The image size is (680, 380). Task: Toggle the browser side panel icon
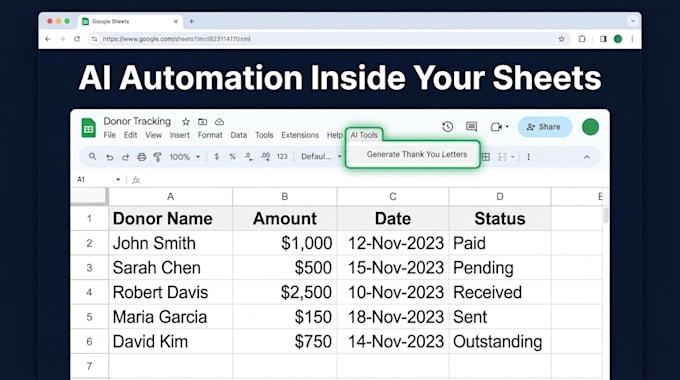[603, 39]
